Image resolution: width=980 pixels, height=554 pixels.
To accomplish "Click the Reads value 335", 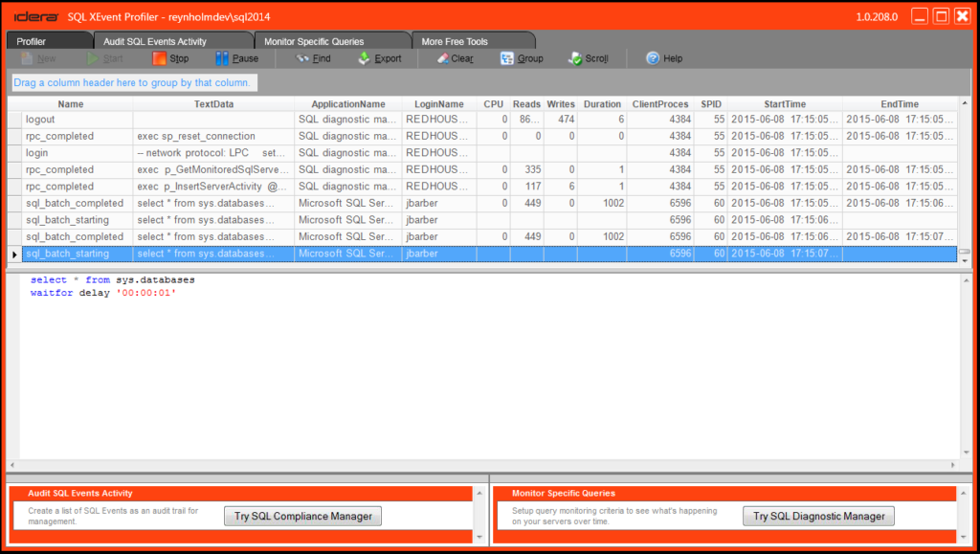I will point(533,170).
